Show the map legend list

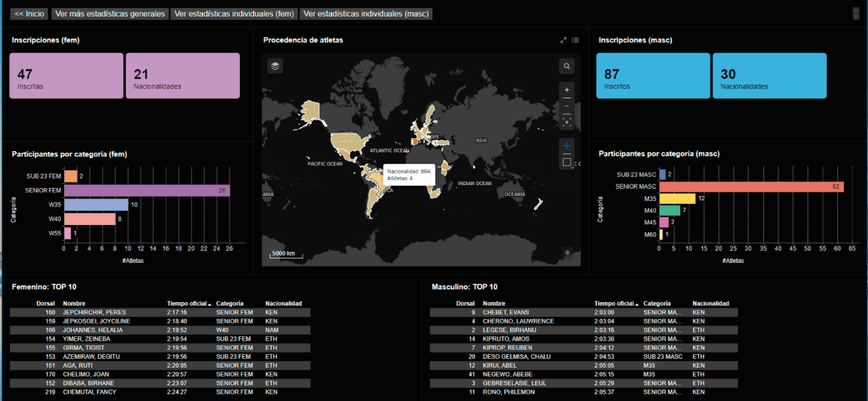click(x=575, y=41)
